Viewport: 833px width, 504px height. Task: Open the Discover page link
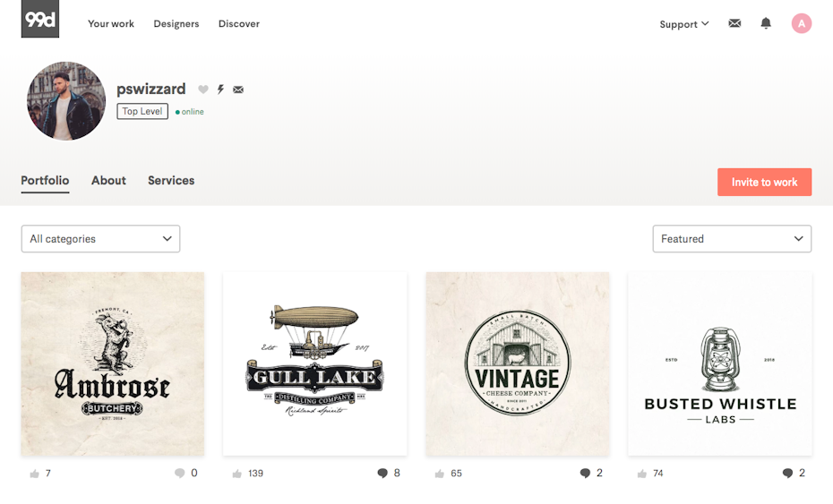[239, 24]
